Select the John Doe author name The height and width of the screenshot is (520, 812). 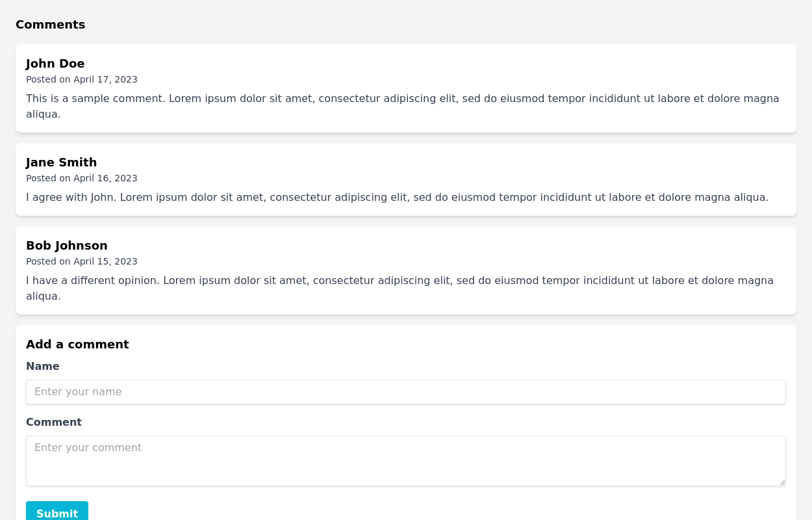(55, 64)
